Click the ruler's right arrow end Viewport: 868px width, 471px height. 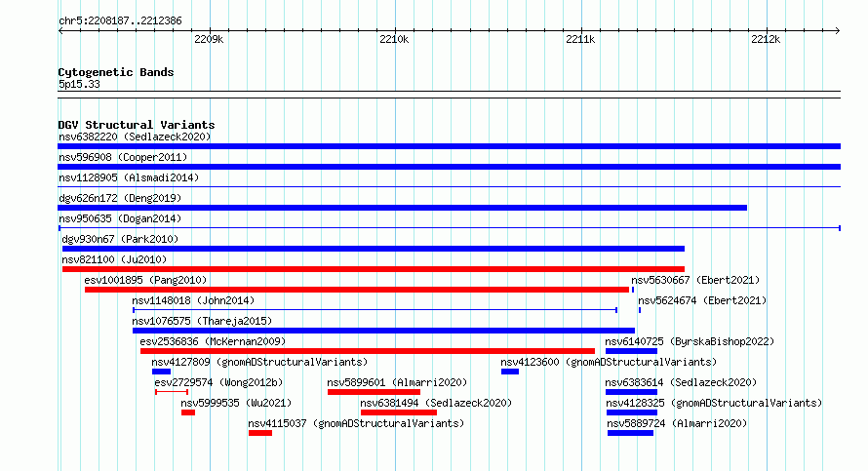(x=838, y=30)
